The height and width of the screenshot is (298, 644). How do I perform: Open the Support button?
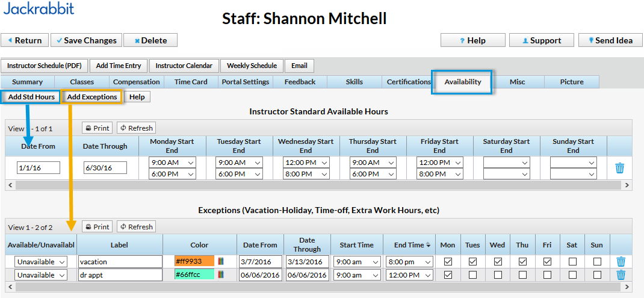pos(541,40)
